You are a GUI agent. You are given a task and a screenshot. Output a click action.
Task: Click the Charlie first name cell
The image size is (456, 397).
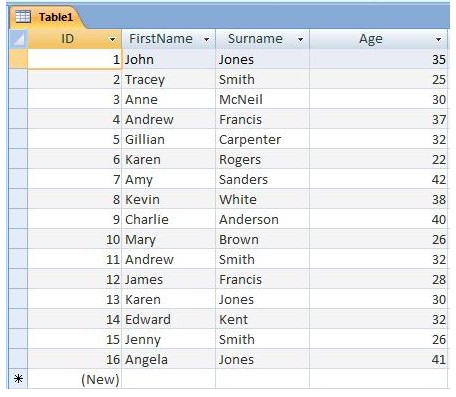pos(169,219)
